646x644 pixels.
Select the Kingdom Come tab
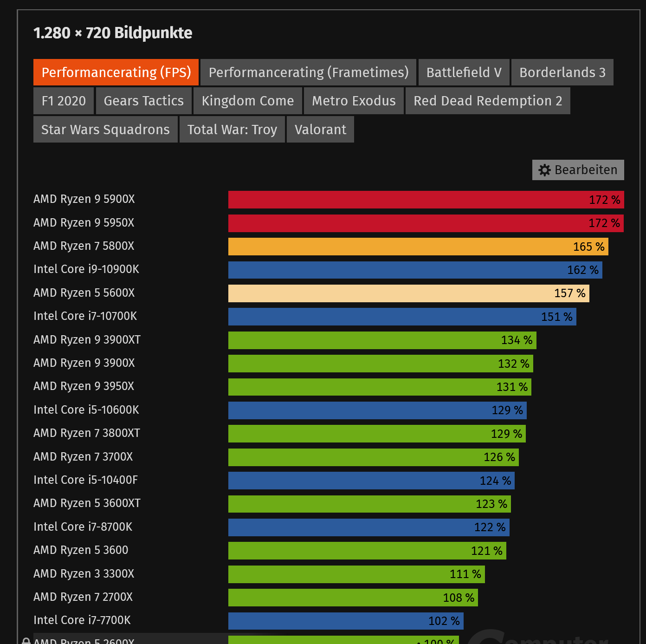[248, 101]
